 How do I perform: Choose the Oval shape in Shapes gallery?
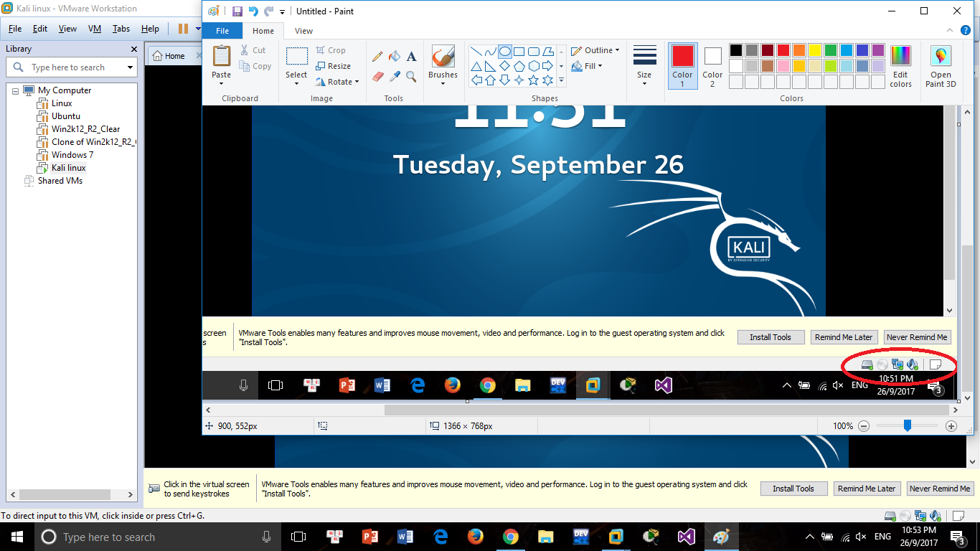(x=505, y=52)
